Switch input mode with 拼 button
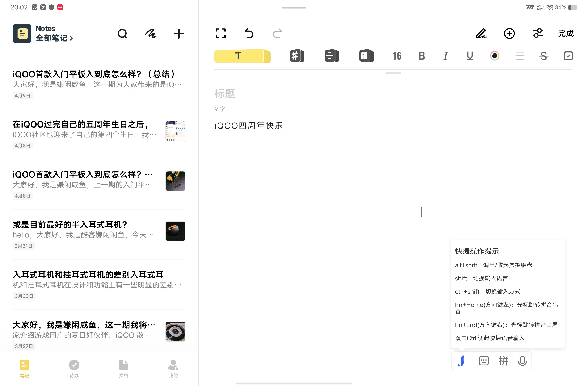The image size is (588, 386). pyautogui.click(x=503, y=361)
